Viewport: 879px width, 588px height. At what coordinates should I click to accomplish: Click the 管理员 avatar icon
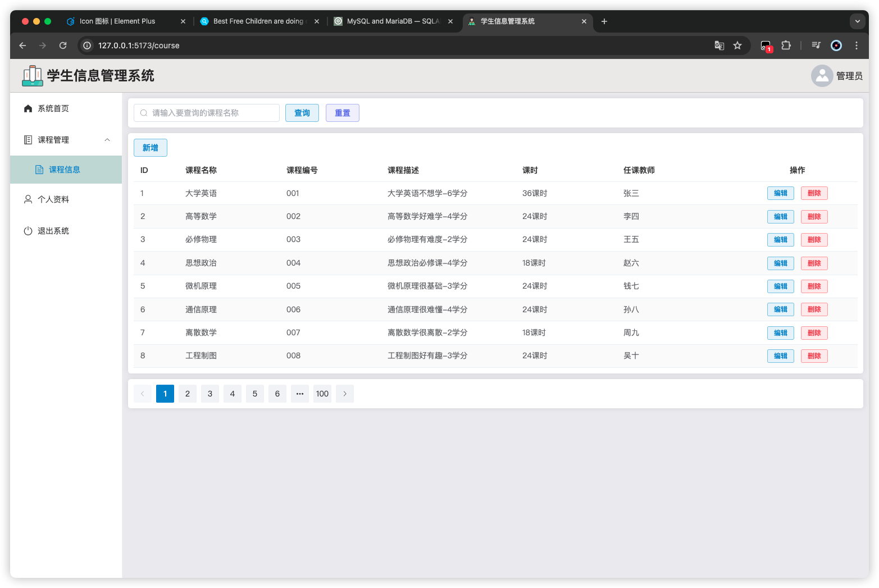point(822,76)
